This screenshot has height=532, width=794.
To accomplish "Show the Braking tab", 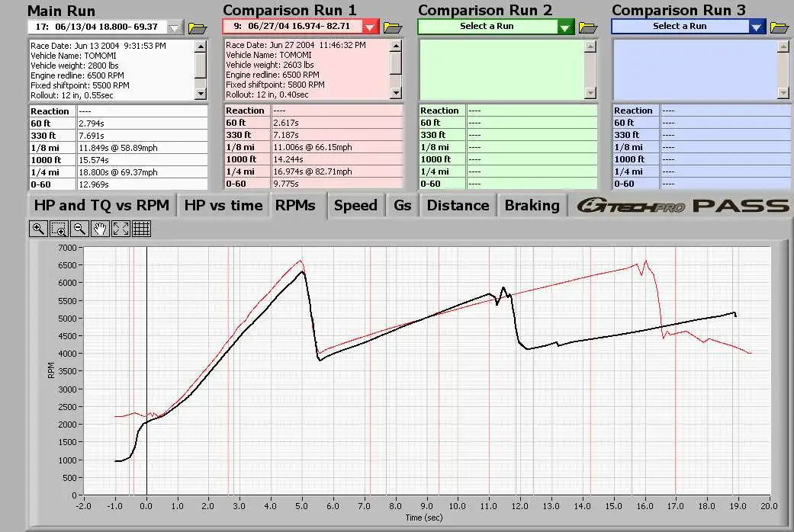I will click(532, 206).
